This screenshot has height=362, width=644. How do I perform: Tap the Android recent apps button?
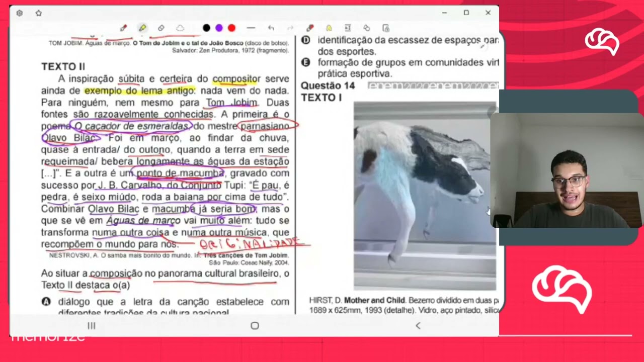click(x=92, y=326)
